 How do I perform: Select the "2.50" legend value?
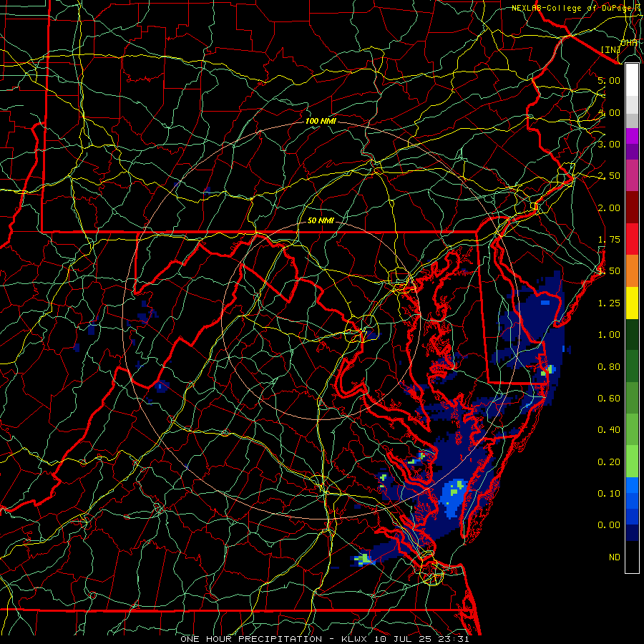coord(609,176)
